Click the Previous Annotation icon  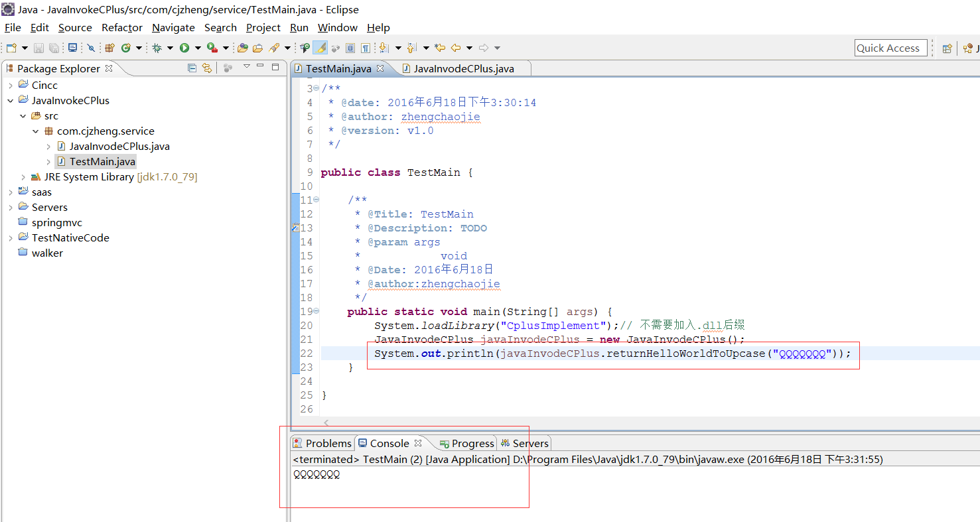tap(411, 48)
